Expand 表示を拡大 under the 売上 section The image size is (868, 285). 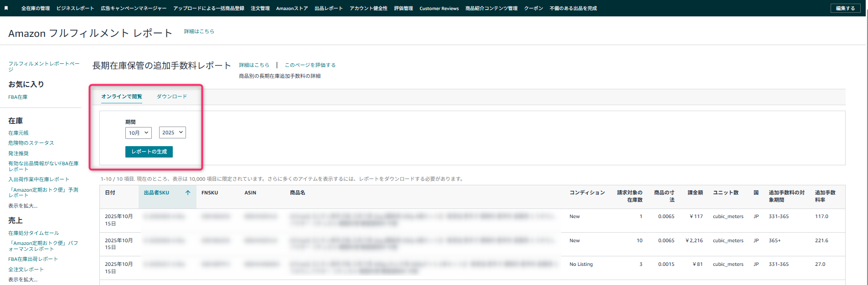[23, 280]
